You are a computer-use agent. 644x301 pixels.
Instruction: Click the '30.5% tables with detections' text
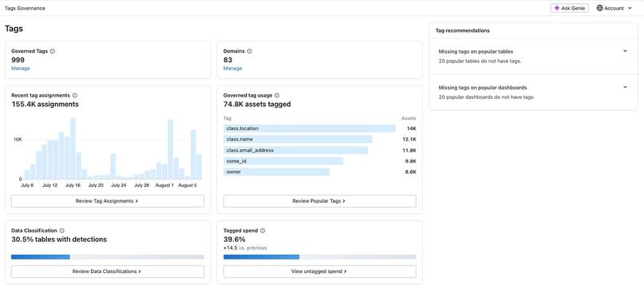coord(59,240)
